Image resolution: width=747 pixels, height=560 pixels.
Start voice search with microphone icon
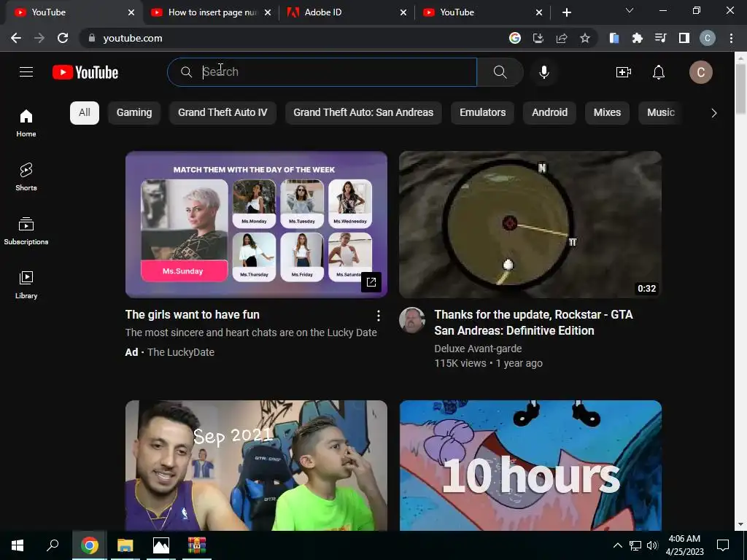coord(544,72)
